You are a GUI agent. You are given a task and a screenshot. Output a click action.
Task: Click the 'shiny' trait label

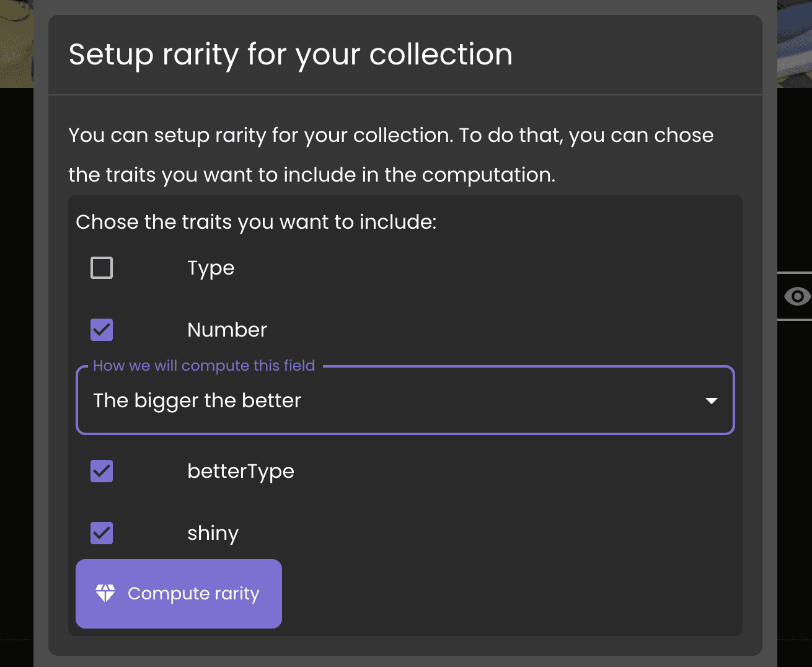click(213, 534)
